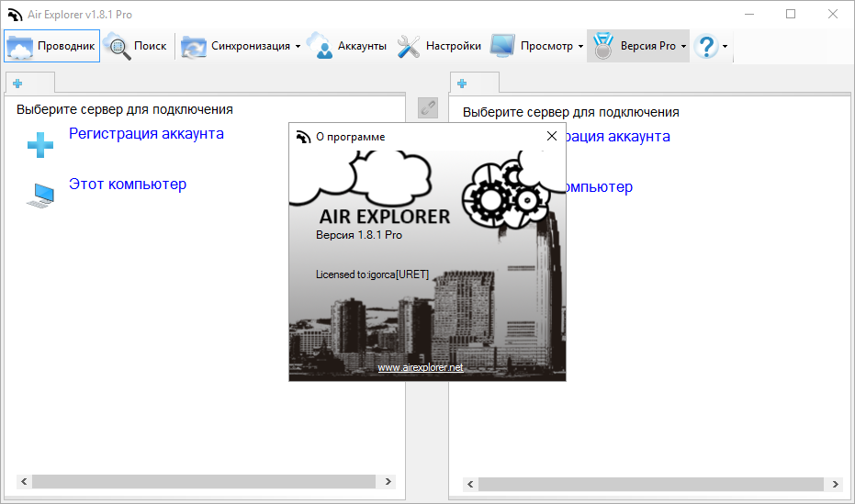Add a new tab in left pane
The image size is (855, 504).
(x=17, y=84)
